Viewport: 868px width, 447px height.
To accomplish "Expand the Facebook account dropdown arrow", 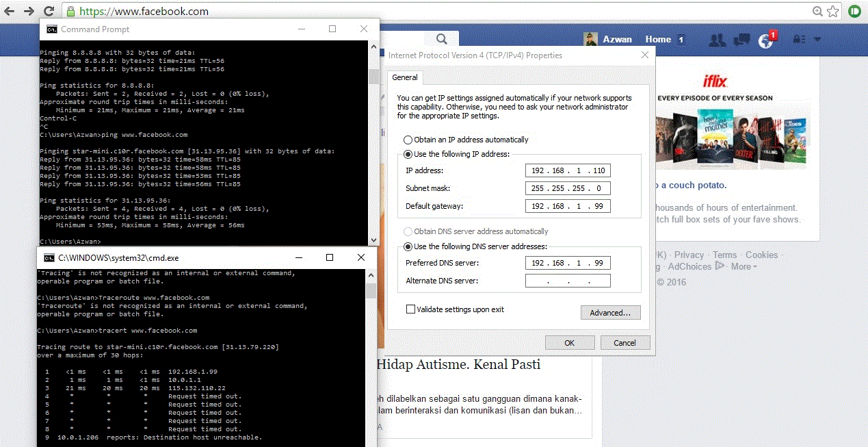I will 817,40.
